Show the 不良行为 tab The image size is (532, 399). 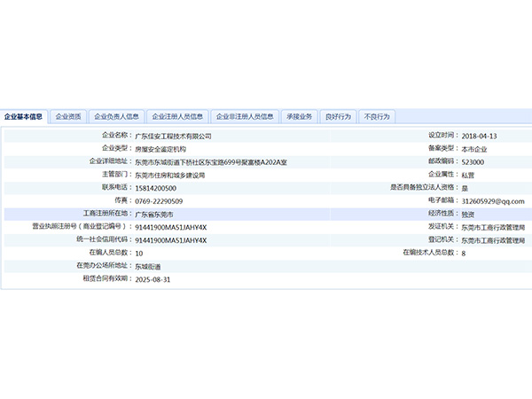point(377,116)
